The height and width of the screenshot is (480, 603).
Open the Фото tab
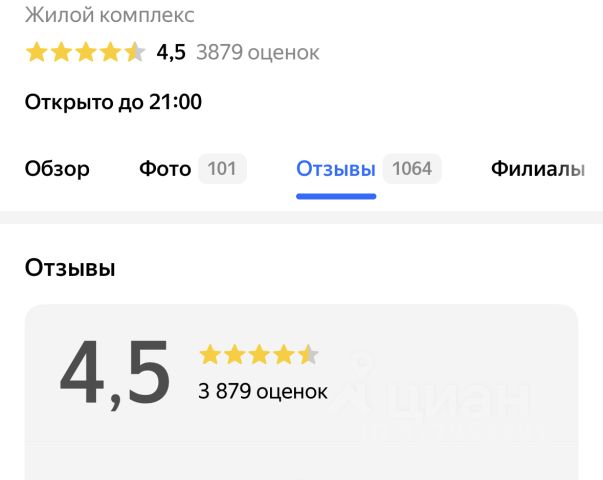click(165, 169)
